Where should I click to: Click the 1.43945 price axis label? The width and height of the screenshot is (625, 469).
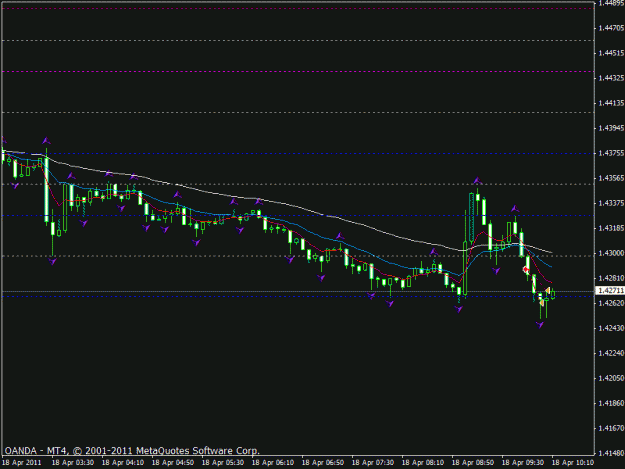pyautogui.click(x=611, y=128)
